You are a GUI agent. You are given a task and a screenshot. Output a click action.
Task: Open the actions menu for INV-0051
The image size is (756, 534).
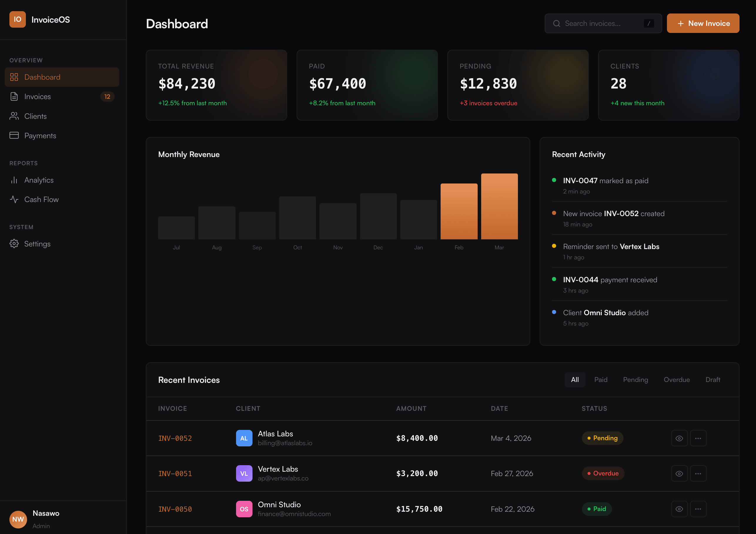point(698,473)
